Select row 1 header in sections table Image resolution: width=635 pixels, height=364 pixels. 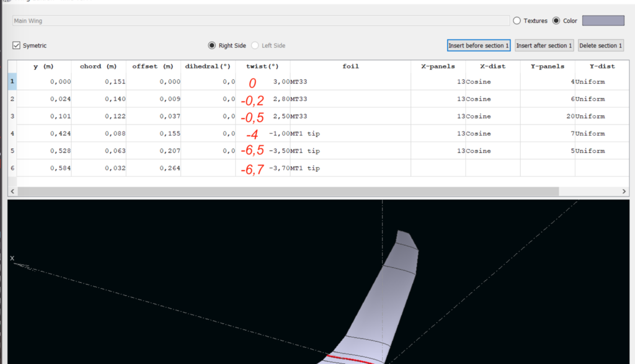[12, 81]
